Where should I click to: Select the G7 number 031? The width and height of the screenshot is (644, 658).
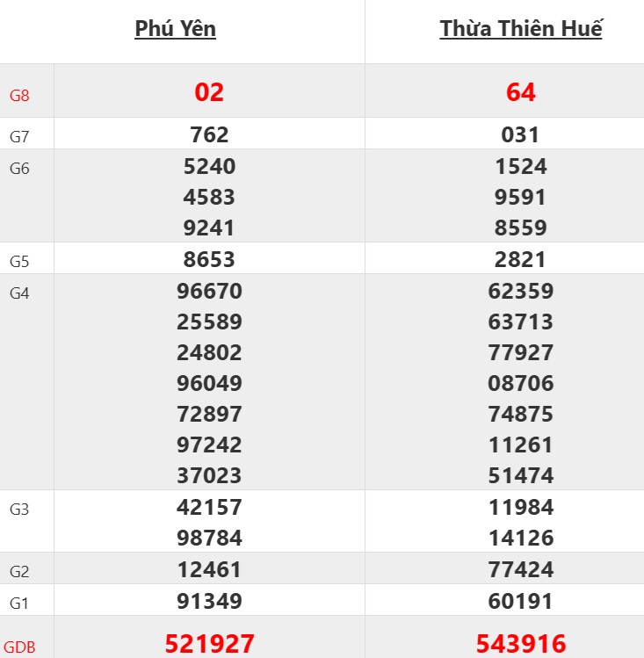coord(521,134)
